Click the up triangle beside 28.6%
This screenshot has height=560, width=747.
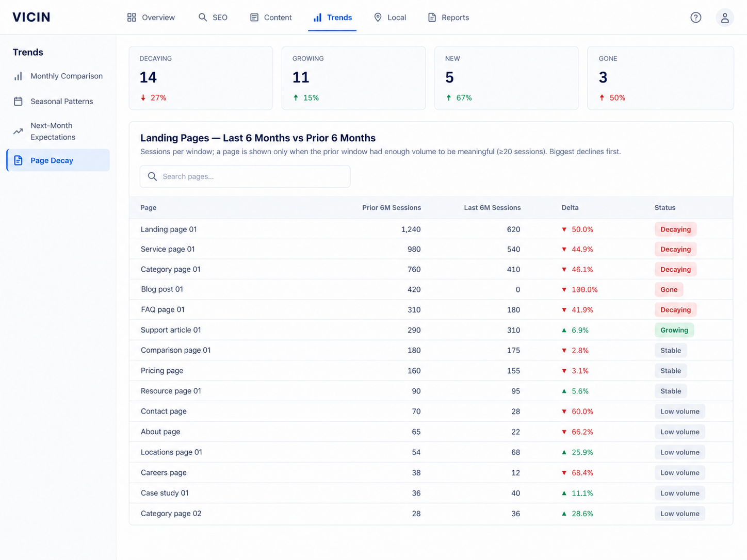point(564,514)
